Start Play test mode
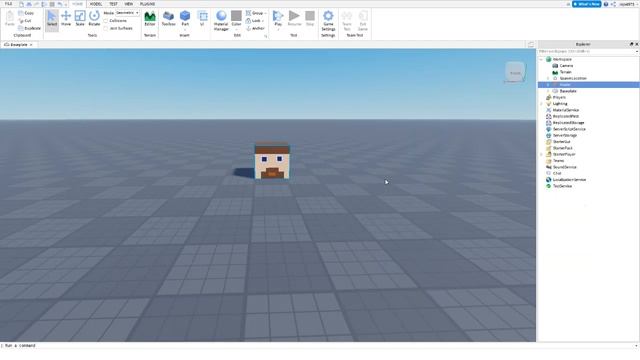 point(278,17)
